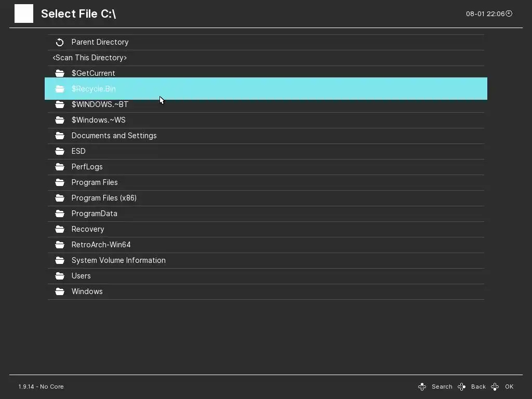
Task: Open Documents and Settings folder
Action: tap(114, 136)
